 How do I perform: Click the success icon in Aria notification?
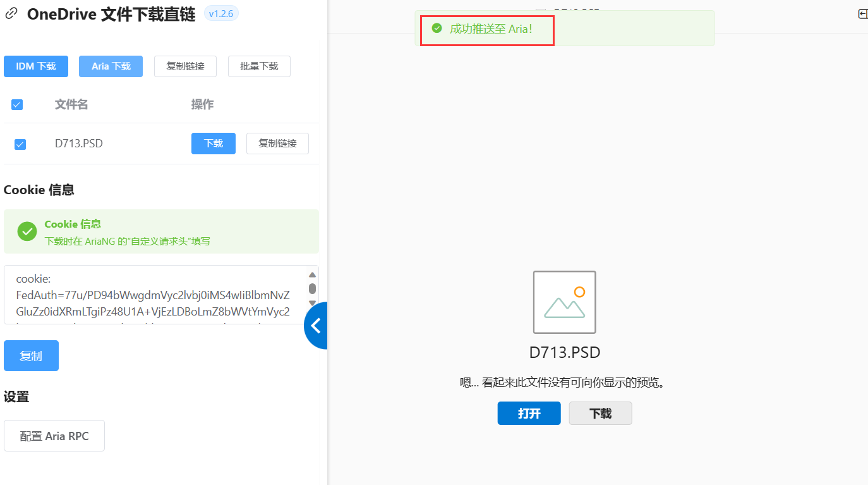[x=437, y=28]
